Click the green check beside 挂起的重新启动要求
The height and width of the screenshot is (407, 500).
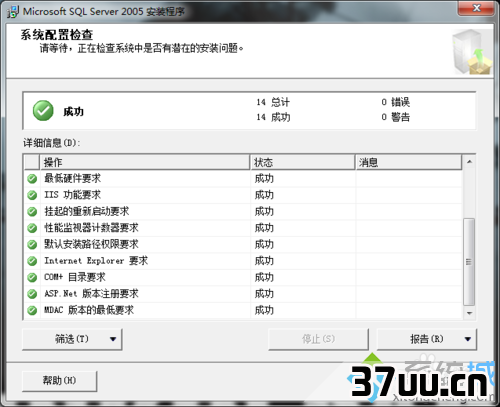[32, 212]
